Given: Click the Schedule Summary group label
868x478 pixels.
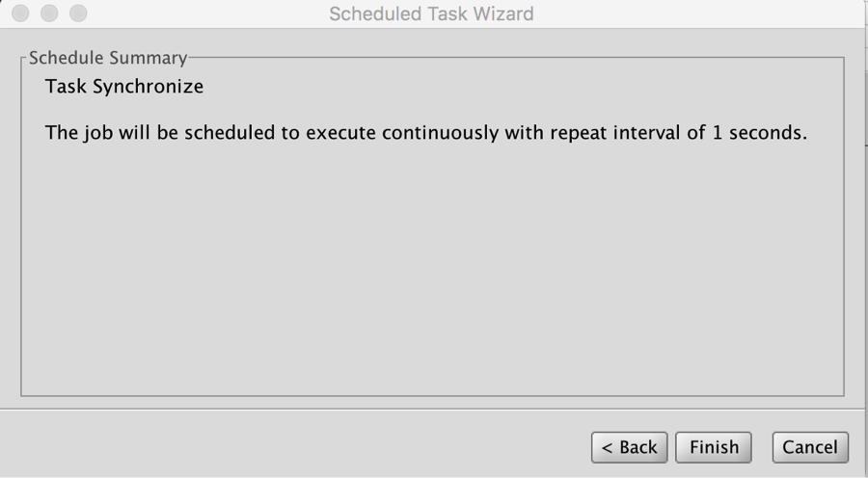Looking at the screenshot, I should (107, 58).
